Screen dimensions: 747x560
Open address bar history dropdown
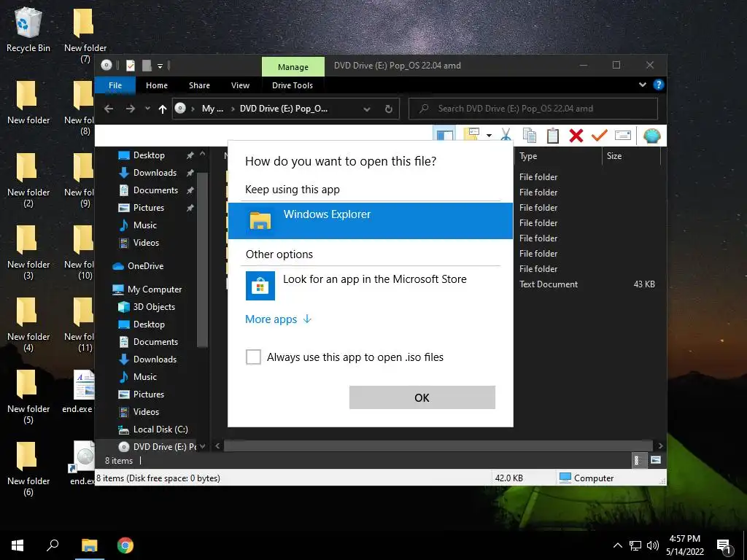(367, 109)
